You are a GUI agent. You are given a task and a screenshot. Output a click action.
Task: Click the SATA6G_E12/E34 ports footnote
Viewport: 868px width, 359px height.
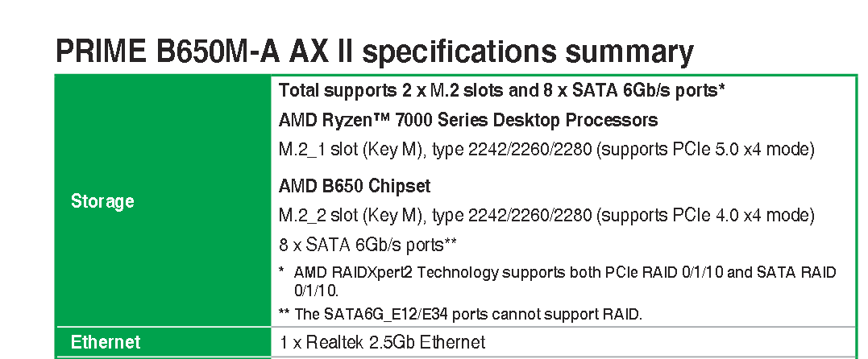460,314
